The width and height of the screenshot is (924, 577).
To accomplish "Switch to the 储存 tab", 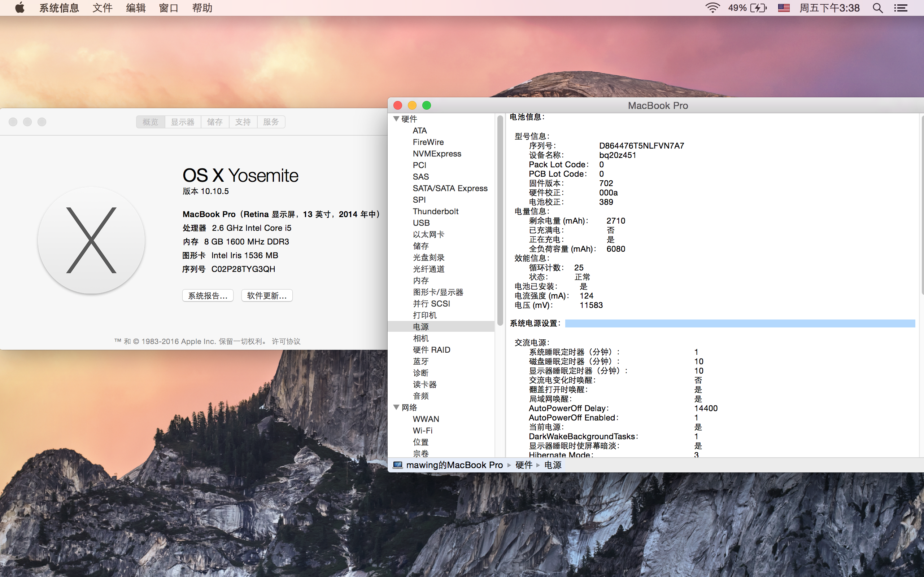I will click(x=215, y=122).
